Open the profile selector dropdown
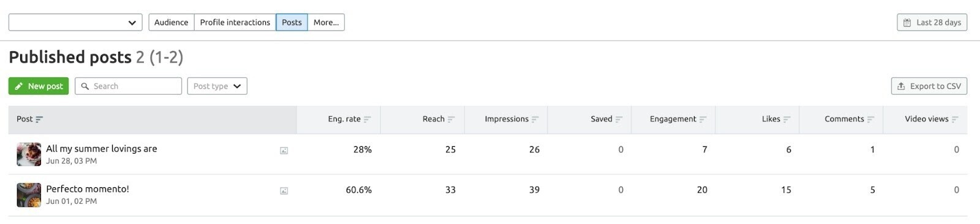 75,23
